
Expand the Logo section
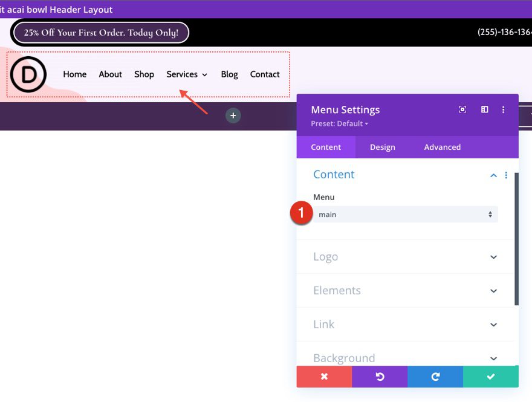pyautogui.click(x=406, y=256)
